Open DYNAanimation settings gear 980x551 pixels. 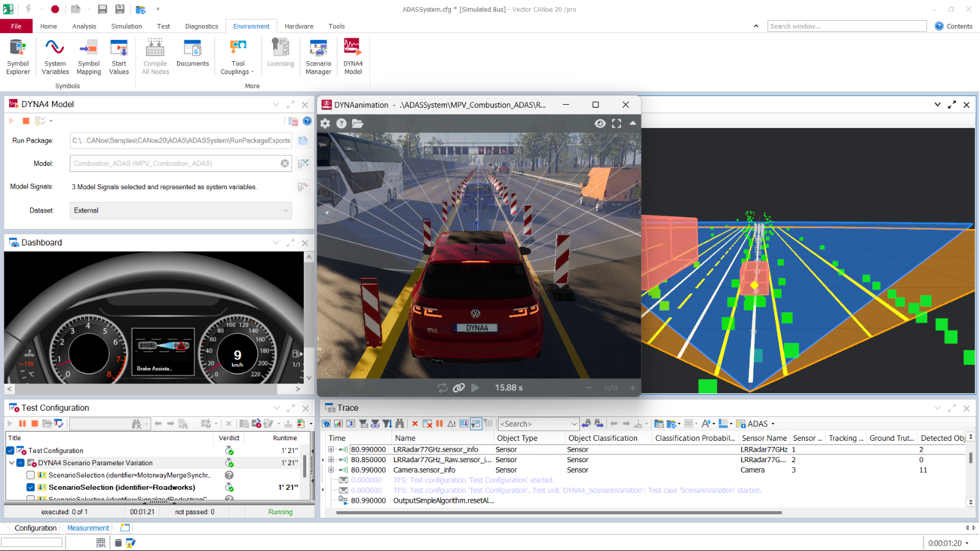325,123
